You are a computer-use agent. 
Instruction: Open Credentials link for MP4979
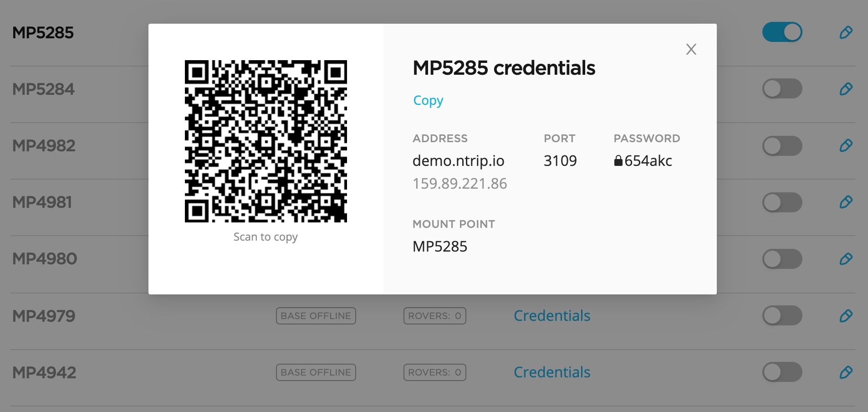pyautogui.click(x=551, y=315)
